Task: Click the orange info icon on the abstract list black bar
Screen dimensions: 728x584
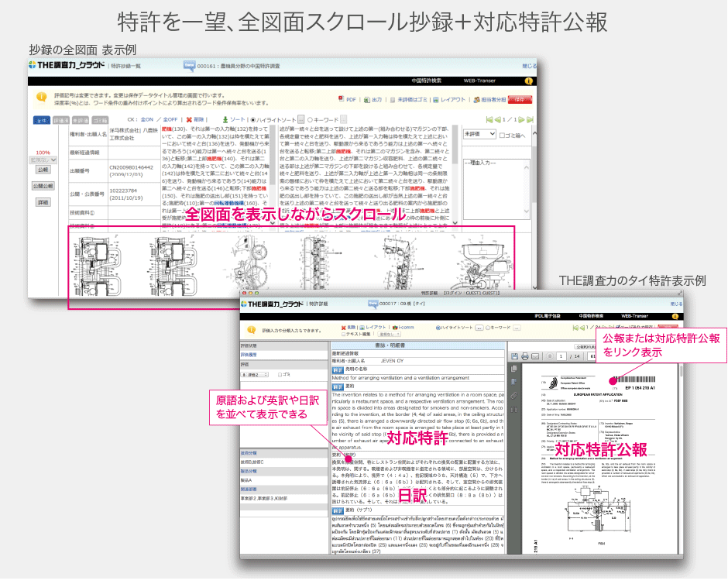Action: (528, 81)
